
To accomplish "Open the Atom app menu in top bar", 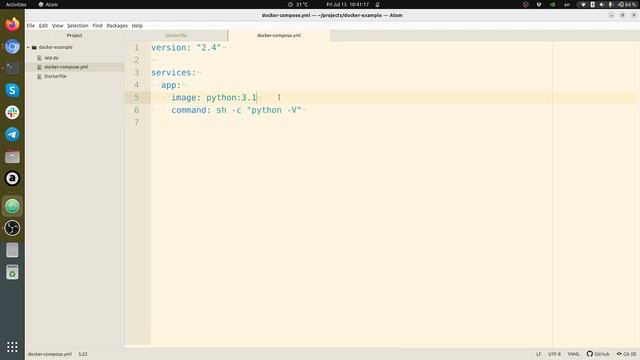I will point(48,4).
